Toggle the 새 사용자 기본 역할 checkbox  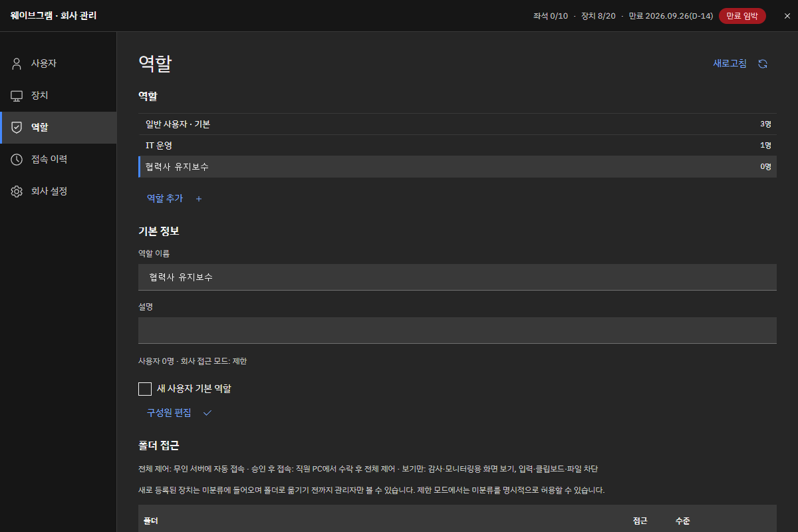click(145, 389)
